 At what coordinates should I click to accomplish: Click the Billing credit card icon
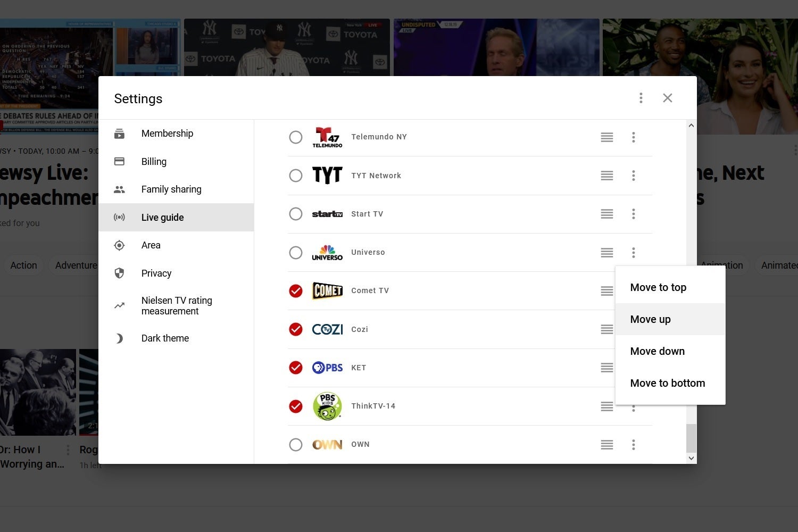coord(119,161)
